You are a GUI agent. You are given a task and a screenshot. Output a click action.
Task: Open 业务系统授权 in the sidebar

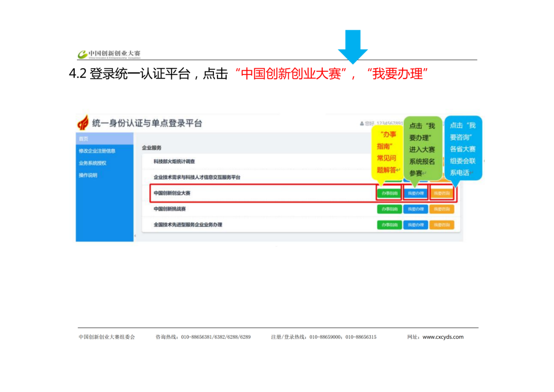pyautogui.click(x=92, y=163)
